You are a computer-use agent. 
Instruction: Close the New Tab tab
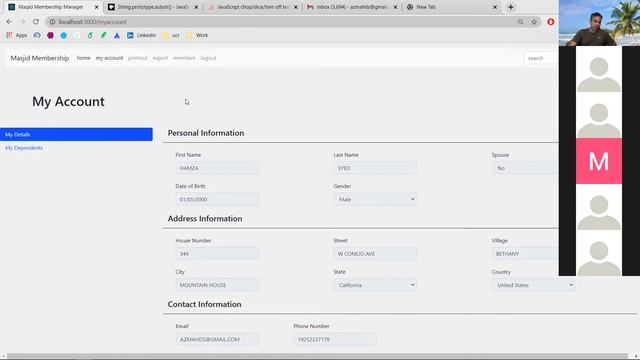(x=495, y=7)
